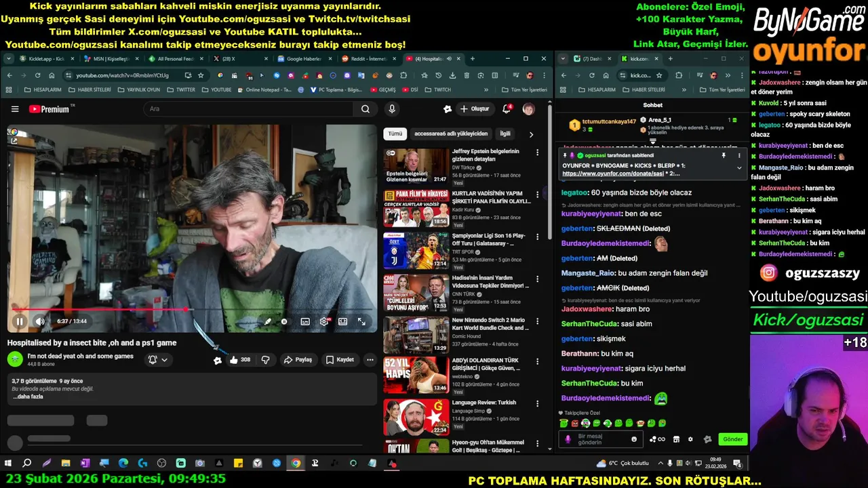Go to YouTube Premium home logo
The height and width of the screenshot is (488, 868).
51,109
